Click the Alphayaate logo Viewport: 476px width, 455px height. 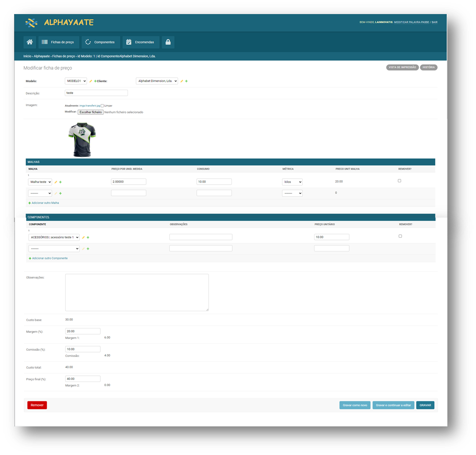click(59, 22)
